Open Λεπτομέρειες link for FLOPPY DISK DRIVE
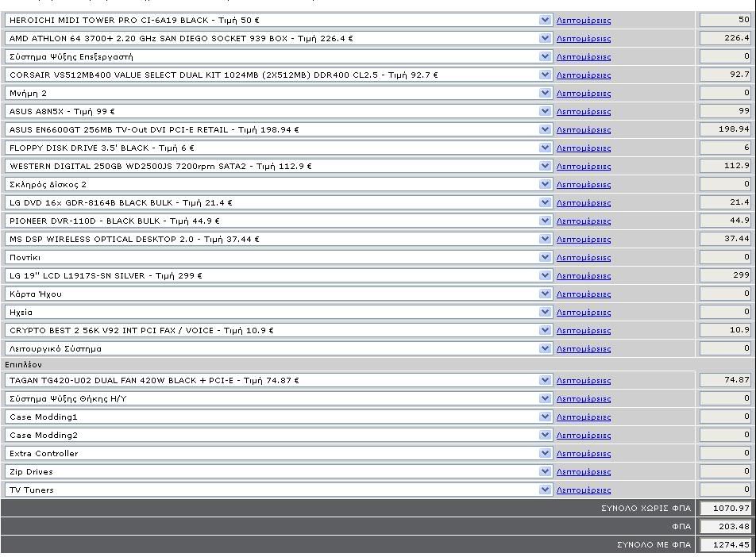 (x=584, y=148)
